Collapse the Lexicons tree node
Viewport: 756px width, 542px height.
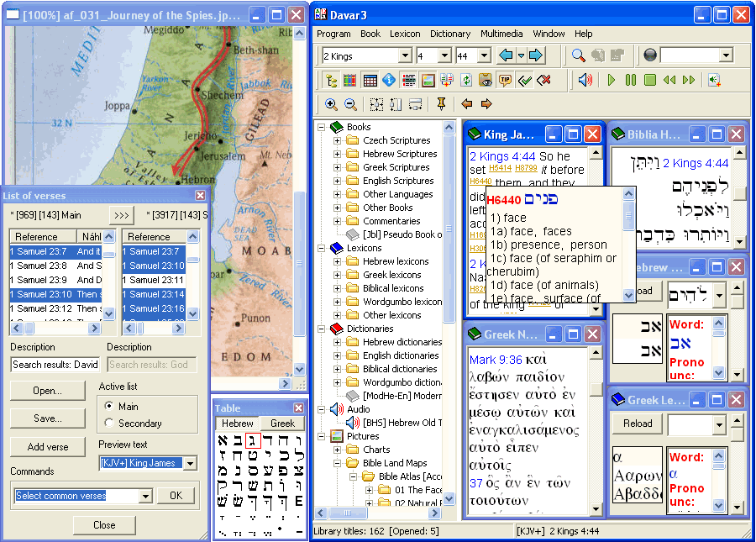tap(321, 248)
